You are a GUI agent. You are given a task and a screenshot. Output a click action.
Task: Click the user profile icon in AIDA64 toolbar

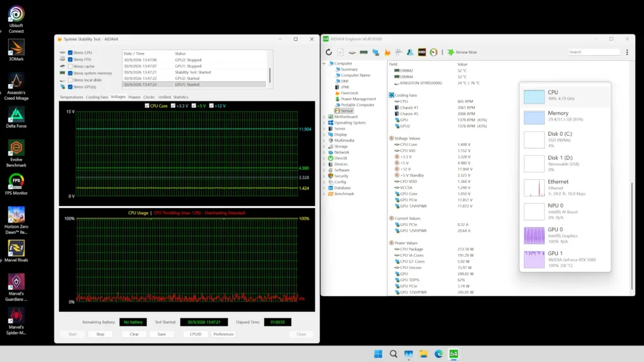(x=410, y=52)
